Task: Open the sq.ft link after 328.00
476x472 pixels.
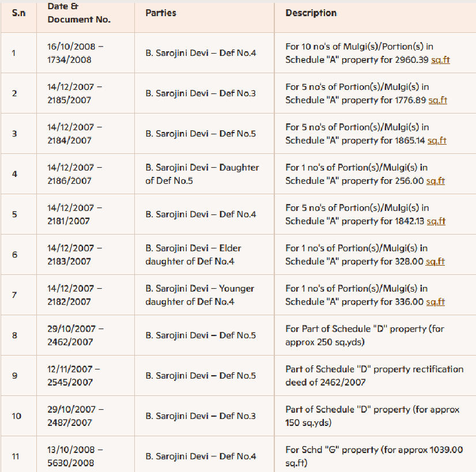Action: pos(435,262)
